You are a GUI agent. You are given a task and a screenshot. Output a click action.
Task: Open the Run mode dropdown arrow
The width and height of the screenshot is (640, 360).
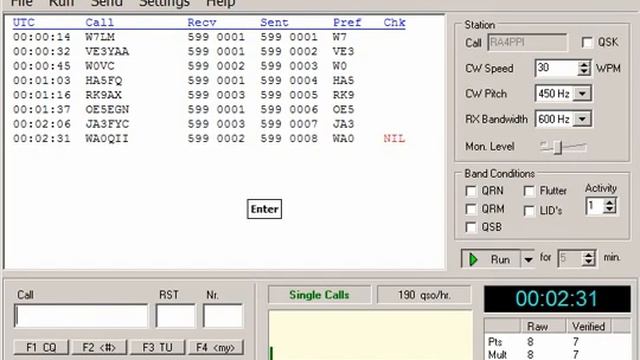click(x=528, y=260)
